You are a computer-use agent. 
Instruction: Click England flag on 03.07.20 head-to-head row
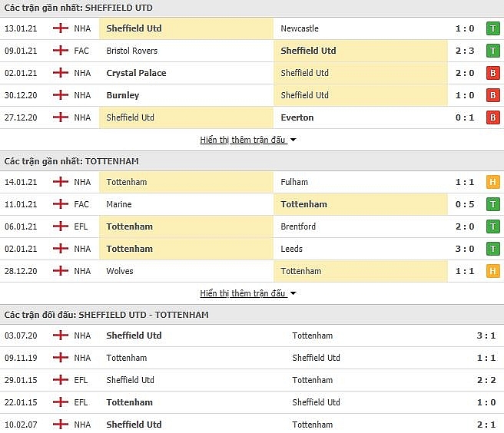[x=61, y=335]
